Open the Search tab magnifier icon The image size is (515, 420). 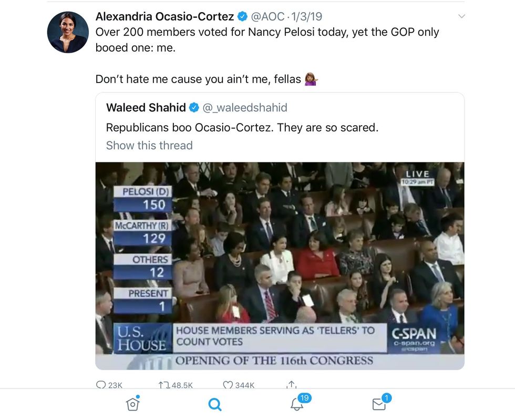(214, 404)
